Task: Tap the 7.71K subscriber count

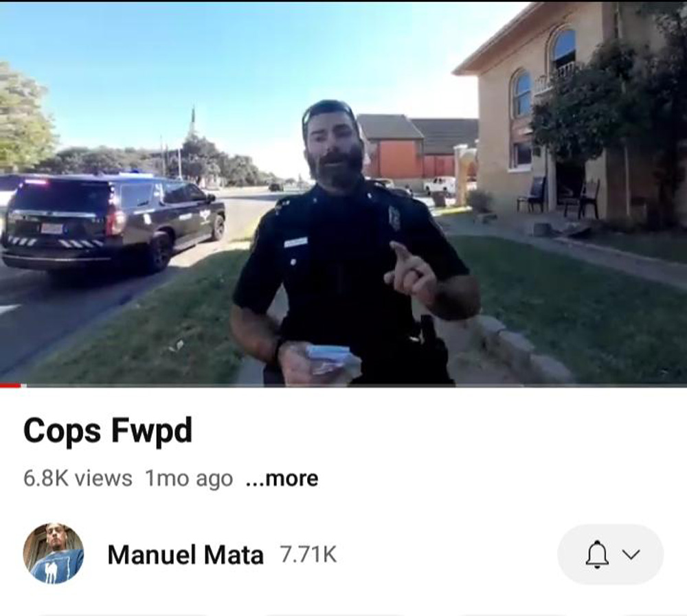Action: [x=308, y=555]
